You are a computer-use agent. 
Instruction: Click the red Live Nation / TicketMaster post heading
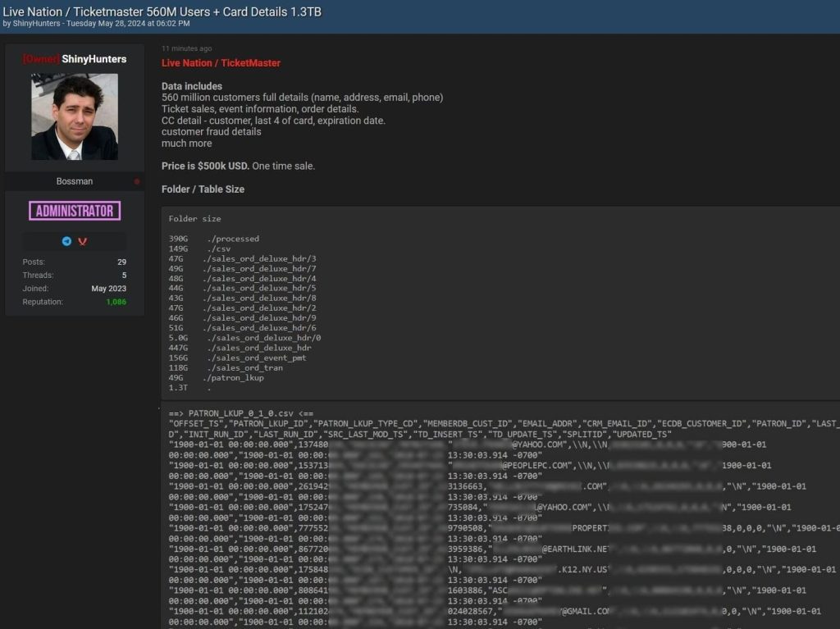[x=220, y=62]
